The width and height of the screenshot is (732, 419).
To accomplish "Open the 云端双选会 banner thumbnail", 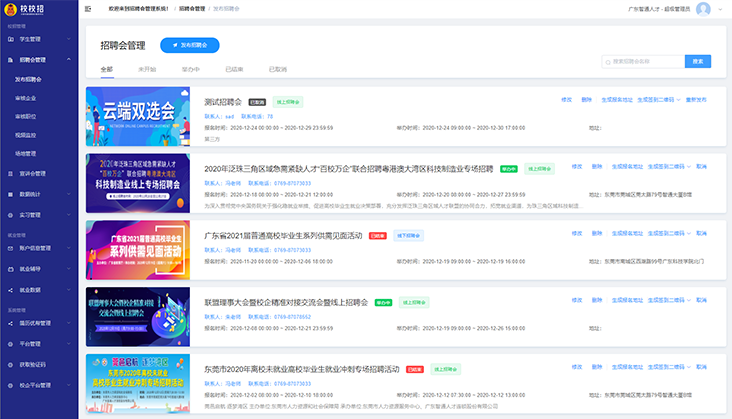I will point(138,117).
